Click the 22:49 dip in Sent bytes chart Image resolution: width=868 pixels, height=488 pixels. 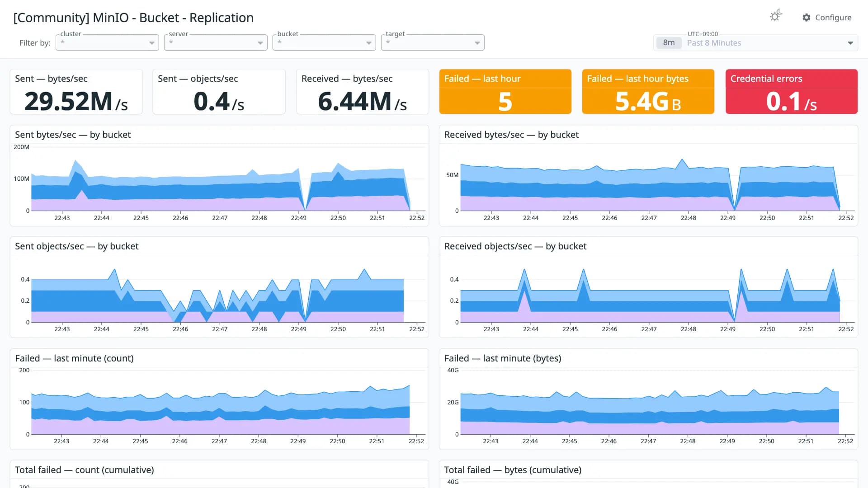pos(306,209)
